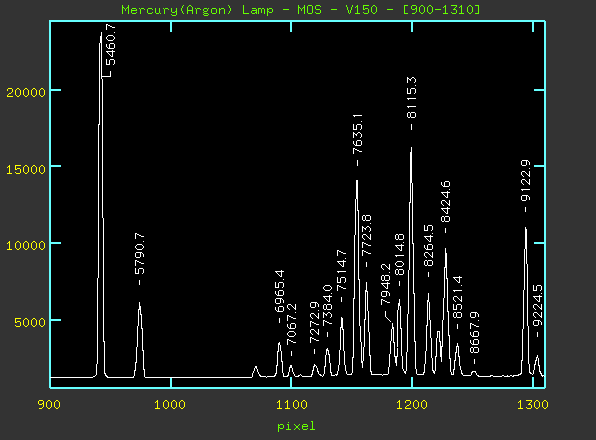The height and width of the screenshot is (440, 596).
Task: Click the 7723.8 peak label
Action: click(366, 236)
